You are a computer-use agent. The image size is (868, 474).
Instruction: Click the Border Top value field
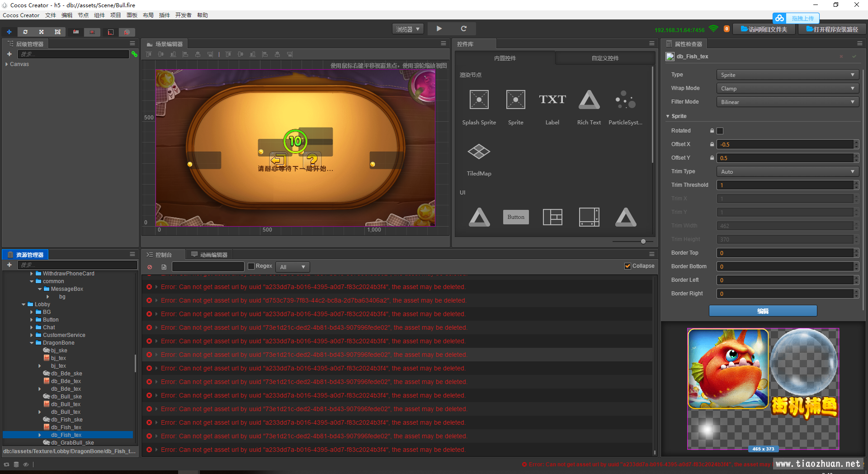click(x=785, y=253)
